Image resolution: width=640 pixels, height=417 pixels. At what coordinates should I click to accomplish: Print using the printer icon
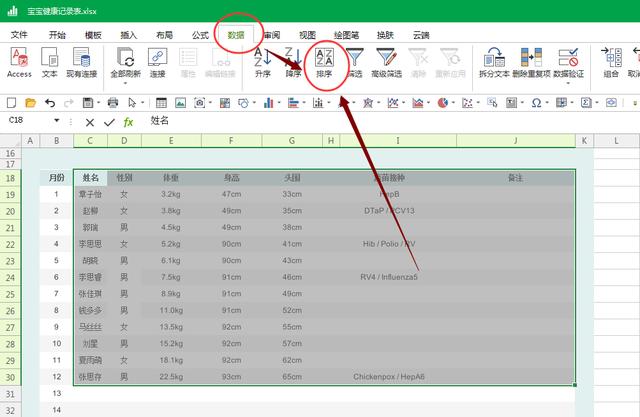coord(113,102)
